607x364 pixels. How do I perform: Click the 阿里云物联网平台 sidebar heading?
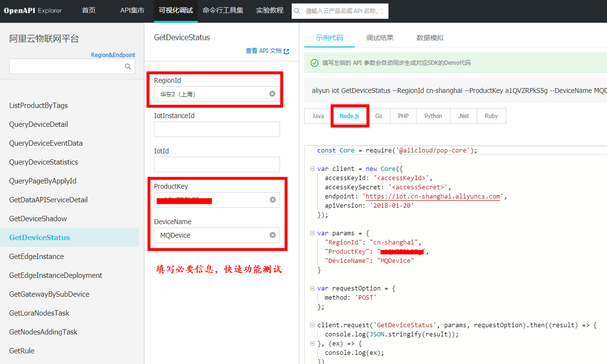coord(44,39)
